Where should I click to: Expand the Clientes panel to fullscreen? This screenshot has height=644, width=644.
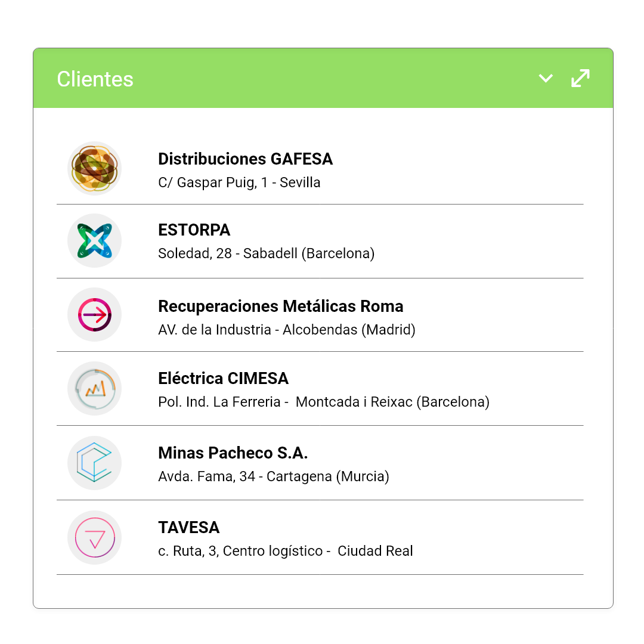point(580,78)
